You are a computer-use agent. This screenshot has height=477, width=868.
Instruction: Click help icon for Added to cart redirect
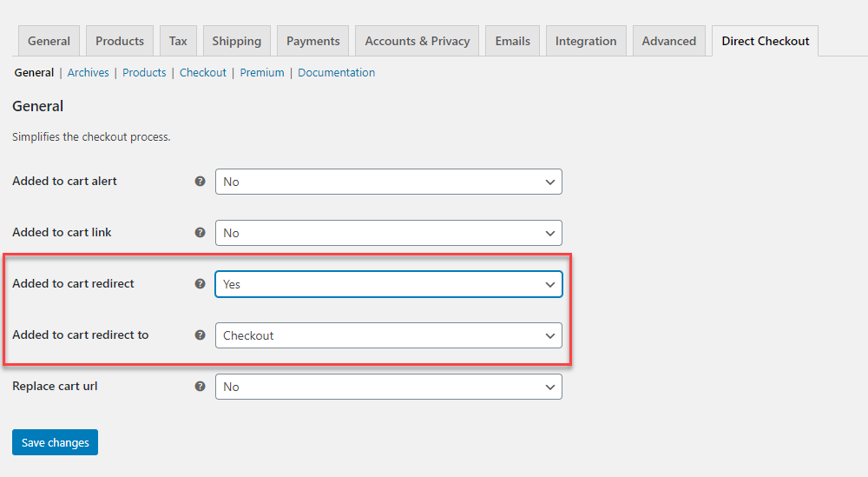200,283
